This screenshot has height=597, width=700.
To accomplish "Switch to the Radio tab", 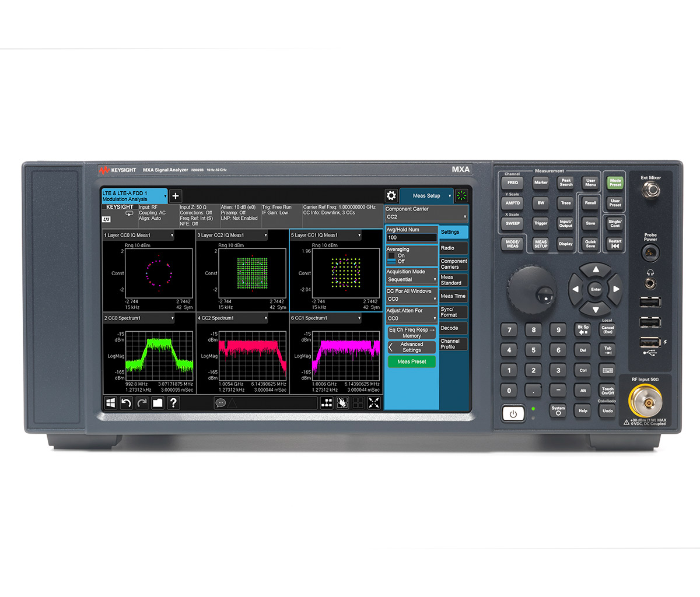I will pos(454,248).
